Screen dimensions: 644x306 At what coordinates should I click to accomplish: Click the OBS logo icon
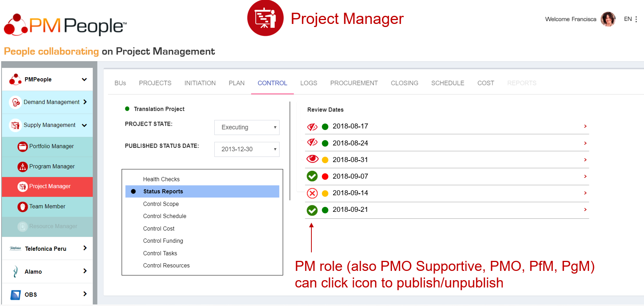tap(15, 295)
